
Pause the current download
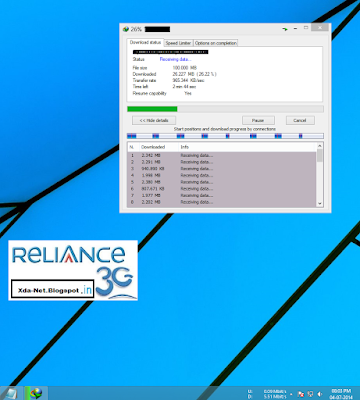tap(258, 120)
